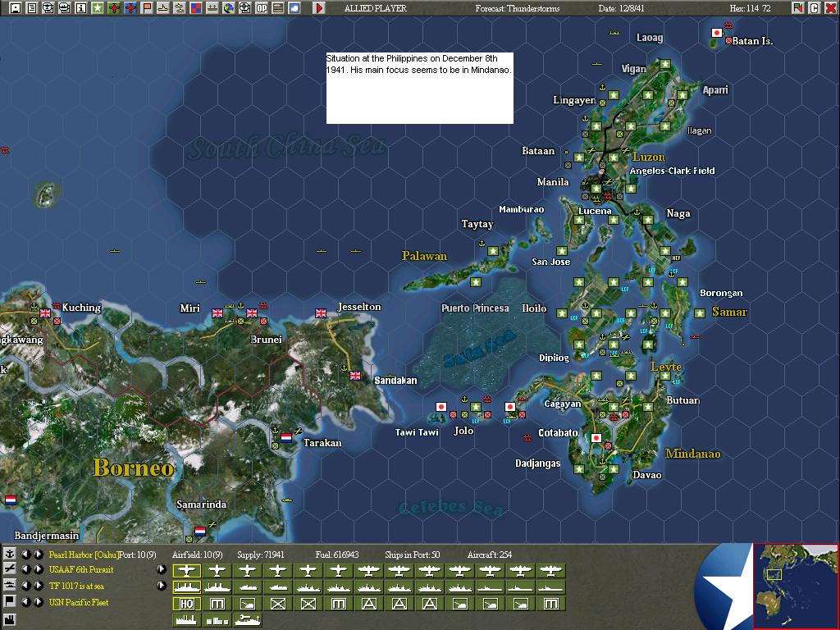This screenshot has height=630, width=840.
Task: Go to previous base beside Pearl Harbor
Action: (x=25, y=554)
